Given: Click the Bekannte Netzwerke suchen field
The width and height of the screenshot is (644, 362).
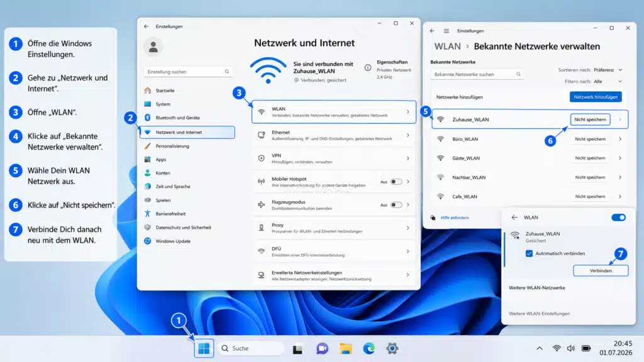Looking at the screenshot, I should (x=477, y=74).
